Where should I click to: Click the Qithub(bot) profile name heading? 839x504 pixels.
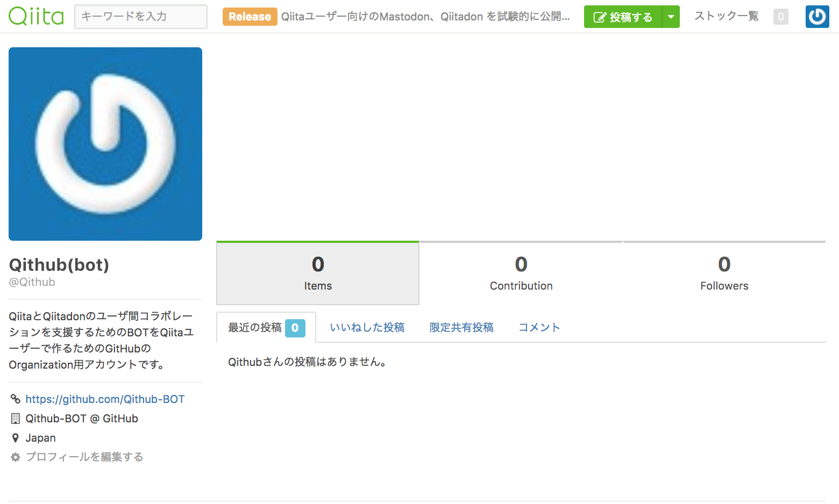tap(59, 264)
